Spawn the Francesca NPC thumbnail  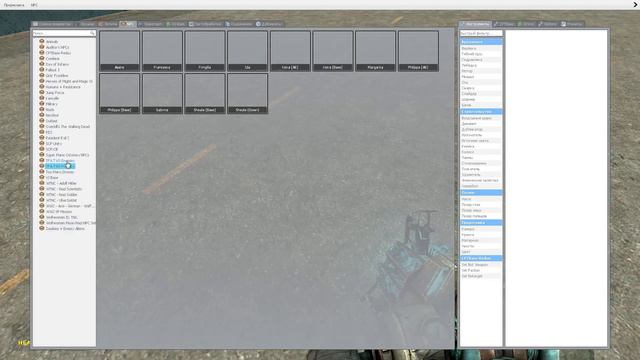click(162, 51)
